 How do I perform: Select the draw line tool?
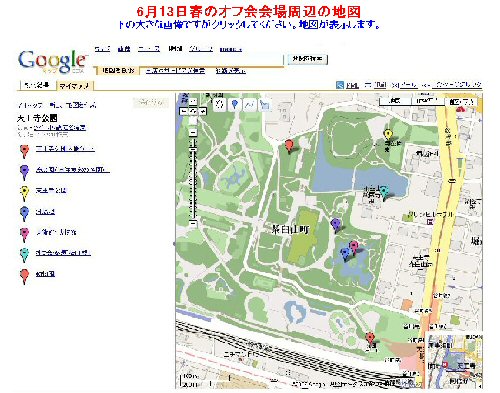click(249, 104)
